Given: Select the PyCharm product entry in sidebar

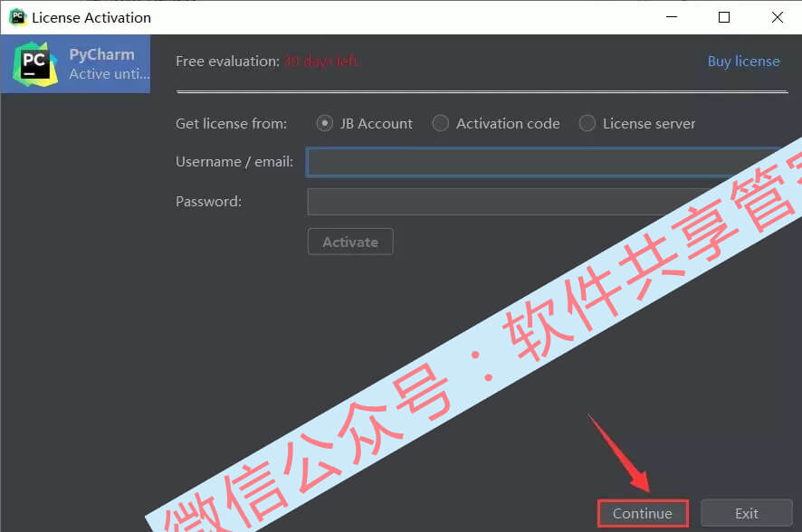Looking at the screenshot, I should (75, 64).
